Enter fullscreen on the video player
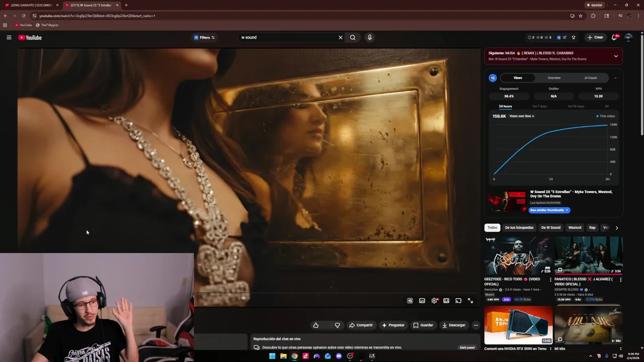This screenshot has width=644, height=362. [x=470, y=301]
